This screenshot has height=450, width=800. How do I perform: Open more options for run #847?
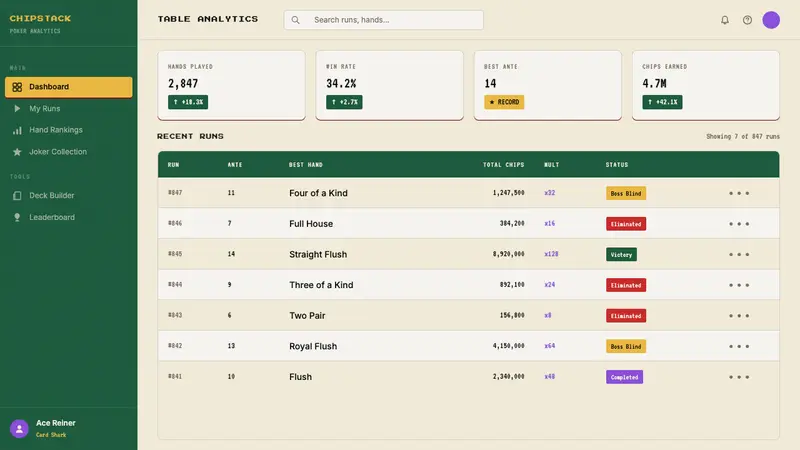click(x=739, y=193)
